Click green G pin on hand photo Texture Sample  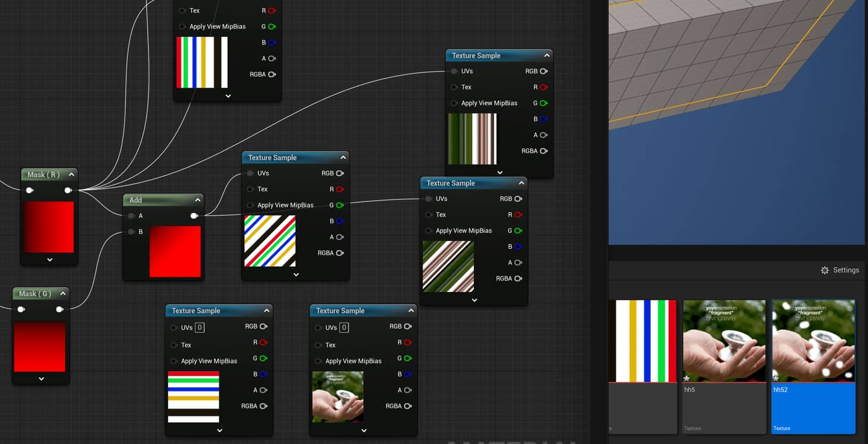[x=408, y=358]
